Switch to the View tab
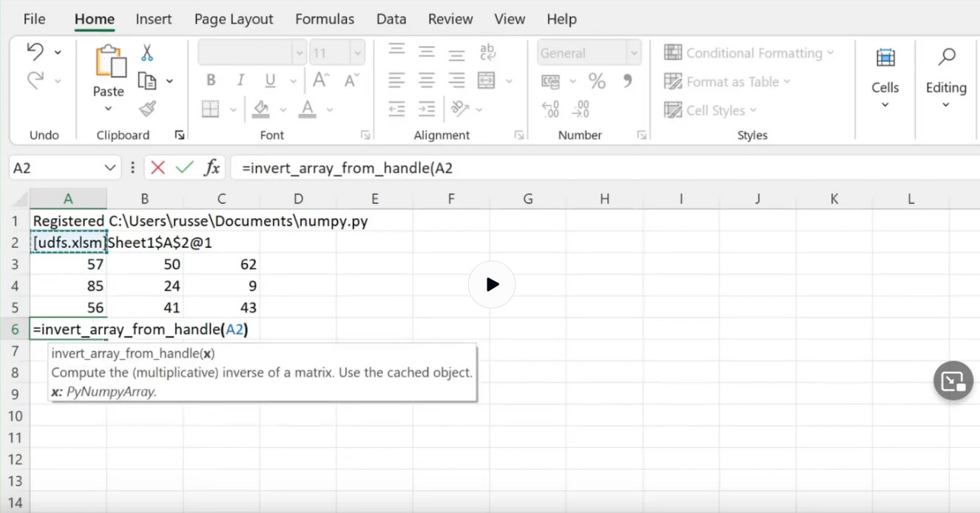Viewport: 980px width, 513px height. [510, 19]
